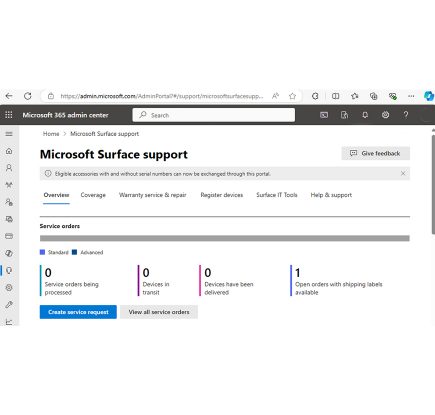Click Service orders being processed count
The height and width of the screenshot is (415, 435).
point(48,273)
